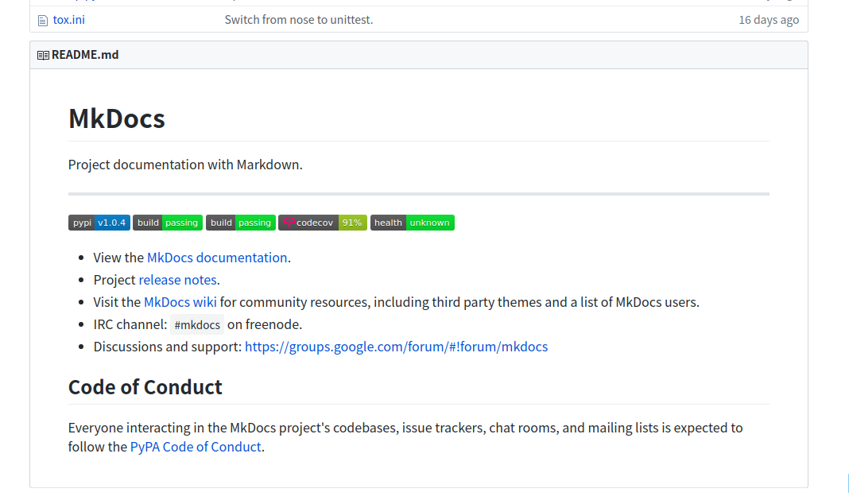The height and width of the screenshot is (504, 849).
Task: Click the "Project documentation with Markdown" text
Action: point(185,165)
